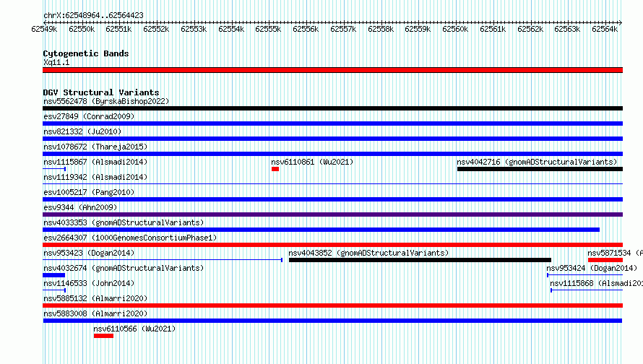The width and height of the screenshot is (643, 364).
Task: Click the black bar under nsv5562478
Action: pyautogui.click(x=332, y=108)
